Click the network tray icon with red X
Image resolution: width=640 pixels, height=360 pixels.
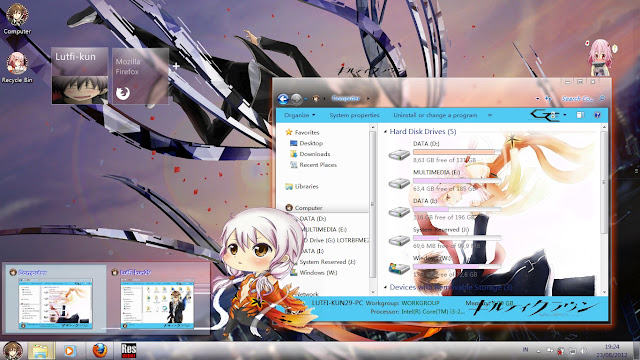pos(561,351)
